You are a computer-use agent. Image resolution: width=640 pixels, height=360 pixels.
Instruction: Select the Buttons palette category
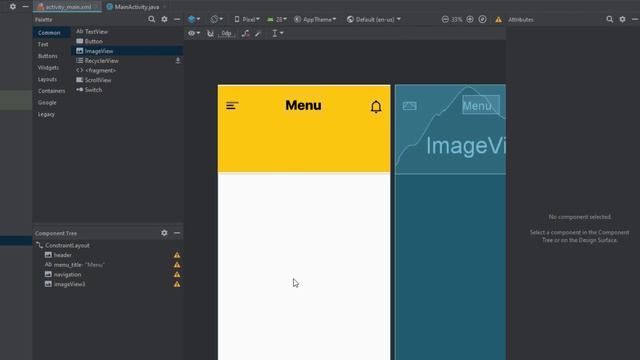tap(47, 56)
